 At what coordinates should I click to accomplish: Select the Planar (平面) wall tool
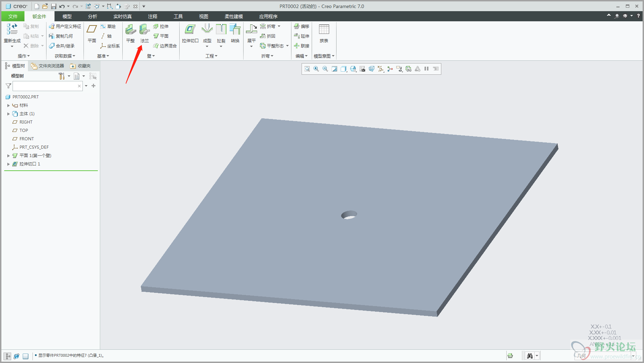[x=161, y=36]
